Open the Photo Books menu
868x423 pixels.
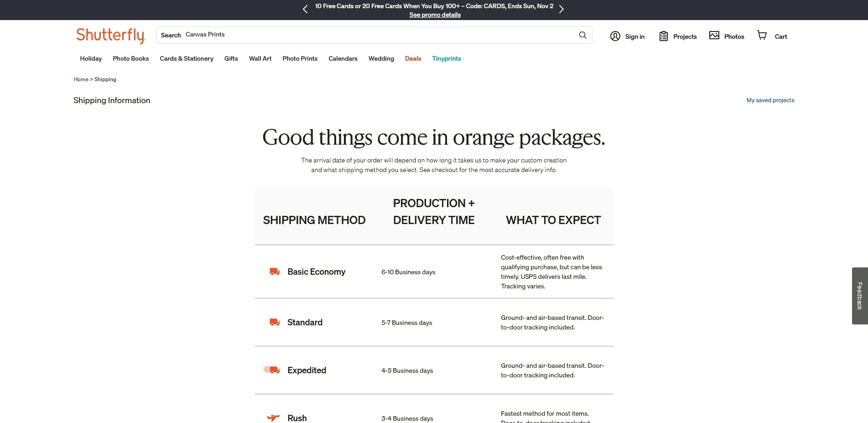(130, 58)
